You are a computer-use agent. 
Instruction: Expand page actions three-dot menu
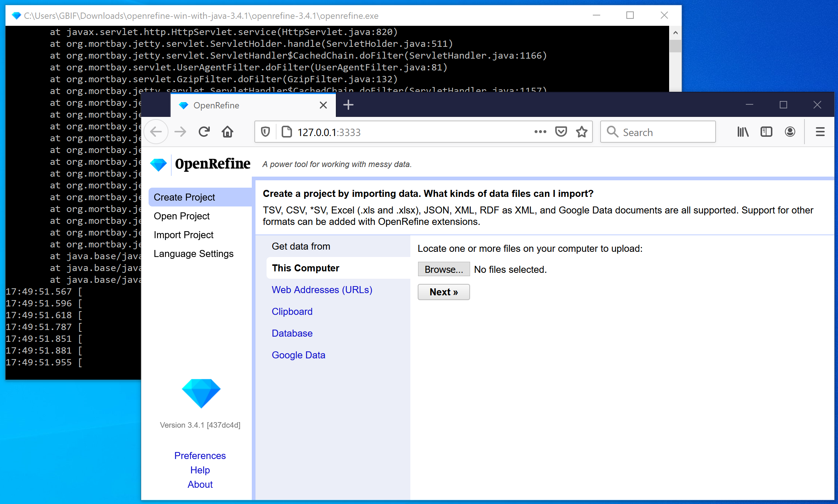point(540,132)
